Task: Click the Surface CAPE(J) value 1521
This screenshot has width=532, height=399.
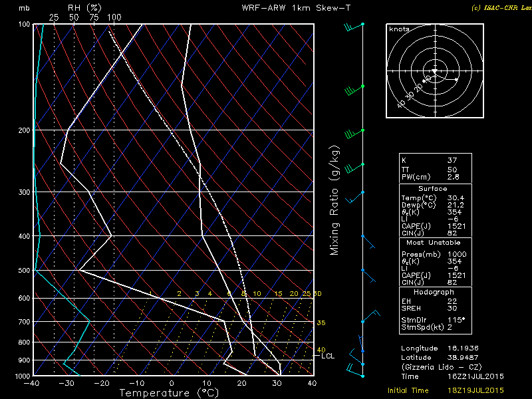Action: tap(457, 226)
